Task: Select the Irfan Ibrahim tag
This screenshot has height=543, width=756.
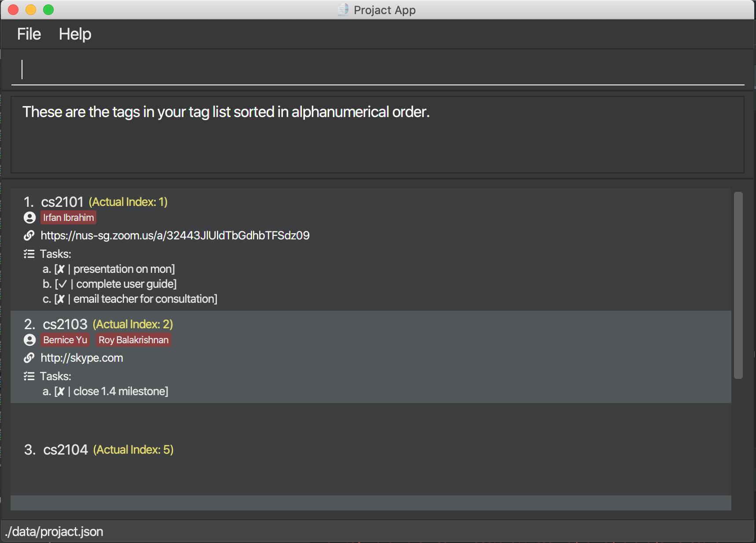Action: (x=69, y=217)
